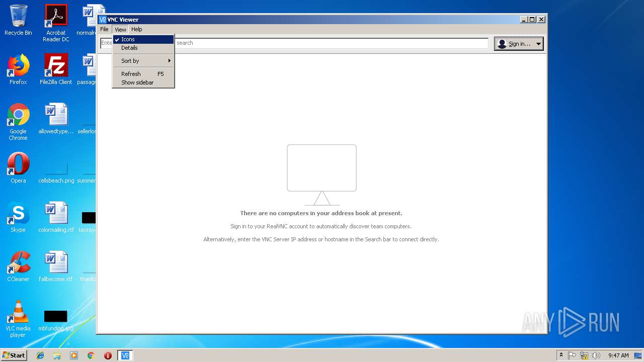The image size is (644, 362).
Task: Launch Skype desktop shortcut
Action: pos(18,217)
